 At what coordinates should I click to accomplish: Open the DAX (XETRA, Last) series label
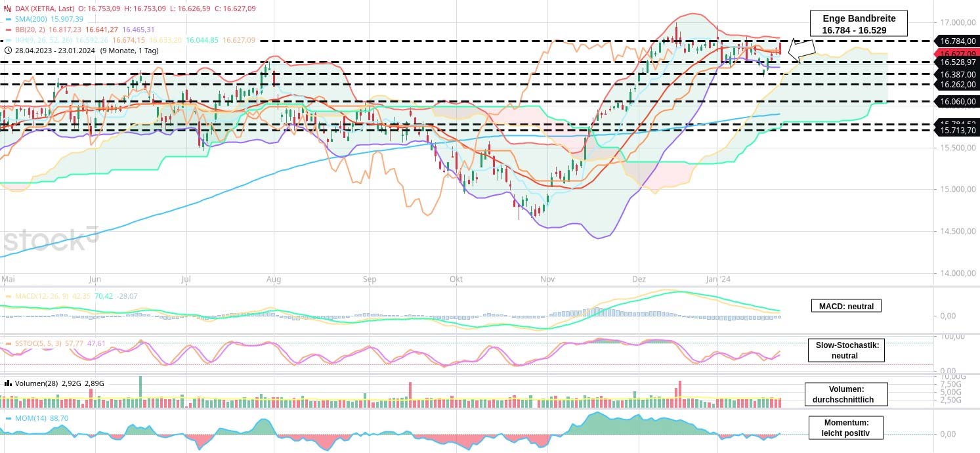(43, 9)
